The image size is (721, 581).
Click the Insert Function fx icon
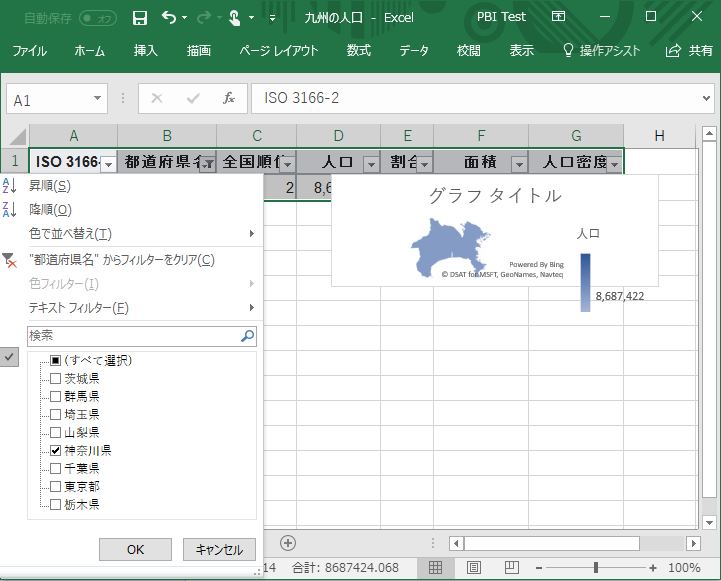pyautogui.click(x=228, y=98)
